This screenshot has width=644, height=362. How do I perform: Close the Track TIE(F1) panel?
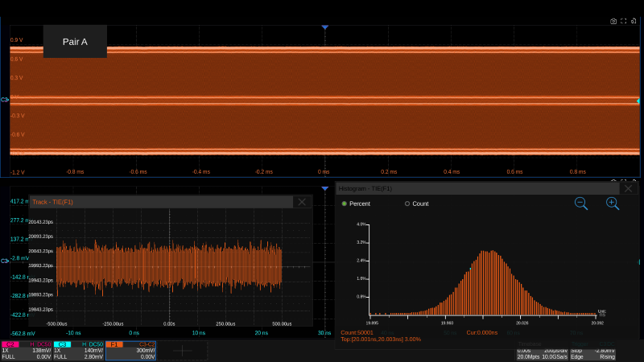pyautogui.click(x=302, y=202)
